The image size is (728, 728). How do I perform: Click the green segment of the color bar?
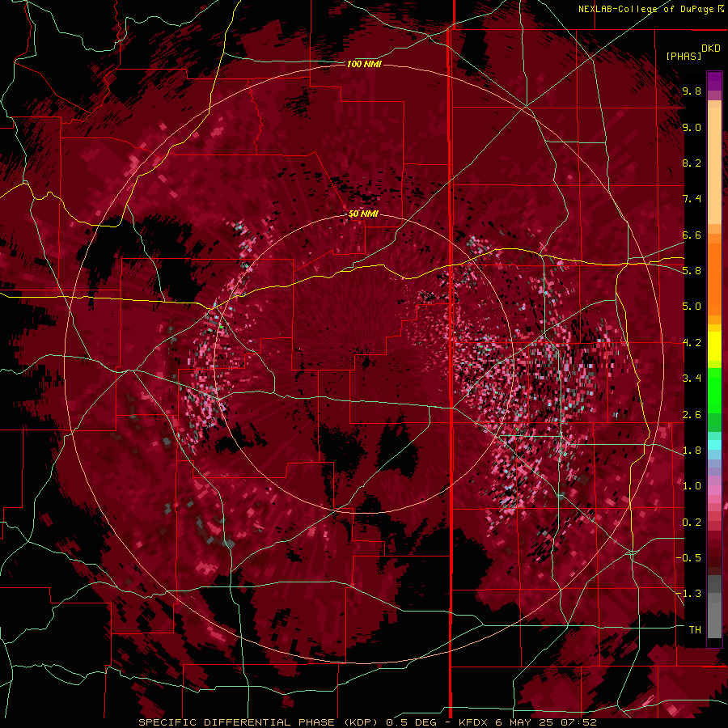(714, 400)
